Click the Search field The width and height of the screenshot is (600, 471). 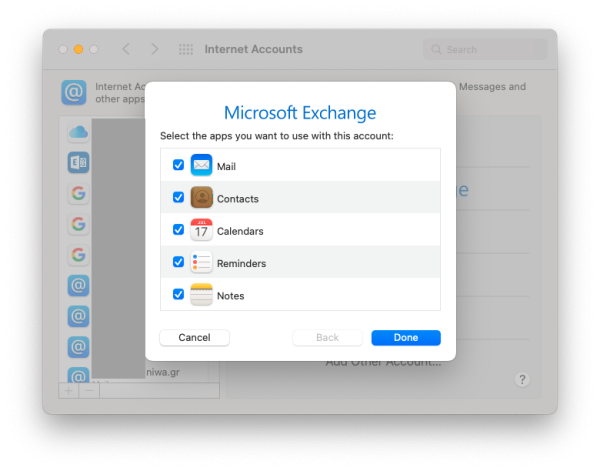[485, 49]
